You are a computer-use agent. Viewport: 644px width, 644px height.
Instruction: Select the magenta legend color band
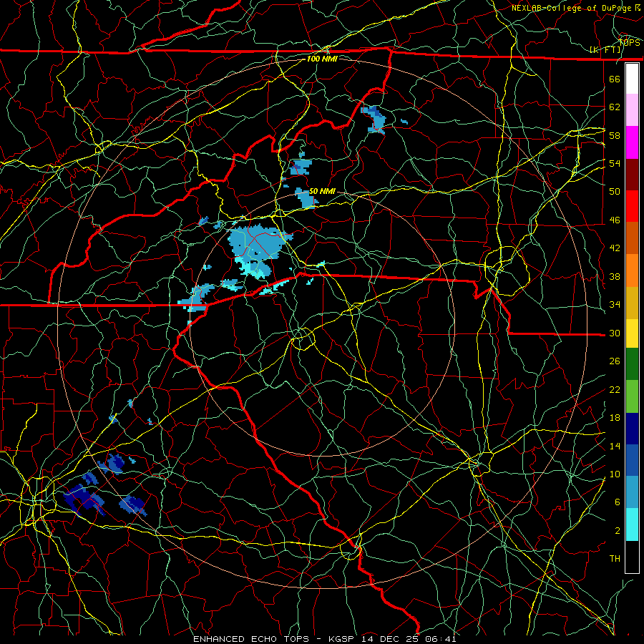[x=632, y=142]
